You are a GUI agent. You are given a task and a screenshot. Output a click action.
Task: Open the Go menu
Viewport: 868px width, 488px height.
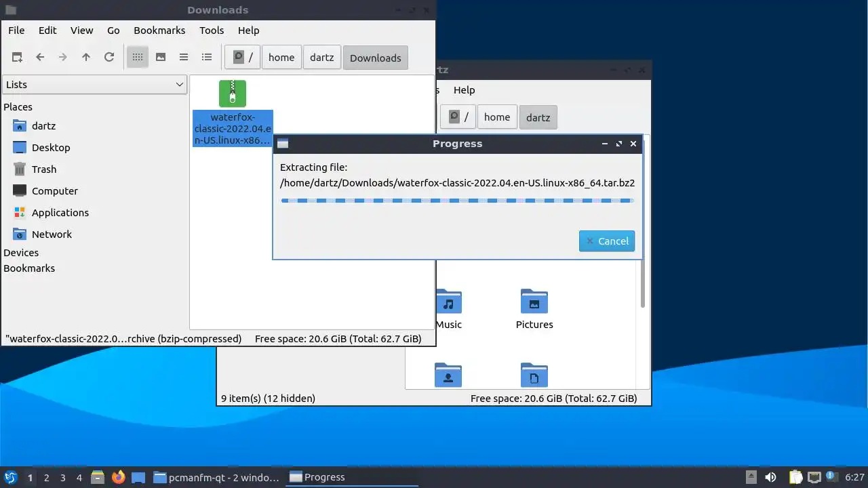pyautogui.click(x=113, y=30)
